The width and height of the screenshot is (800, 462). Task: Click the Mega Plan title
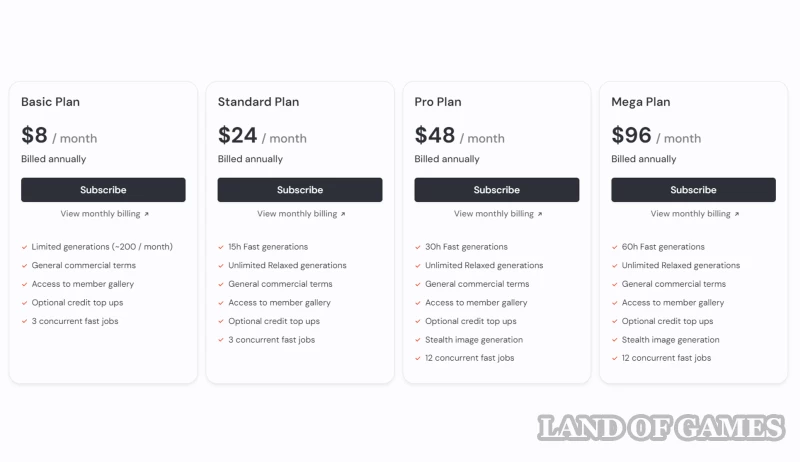click(641, 102)
